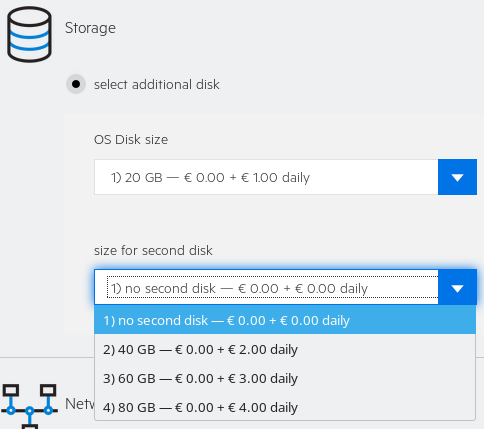Screen dimensions: 484x429
Task: Click the 'size for second disk' label
Action: tap(153, 250)
